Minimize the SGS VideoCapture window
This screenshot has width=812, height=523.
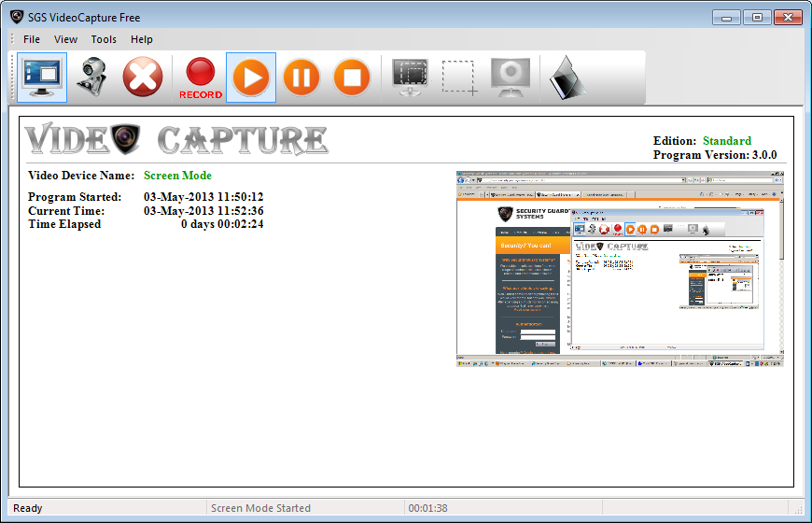coord(726,18)
